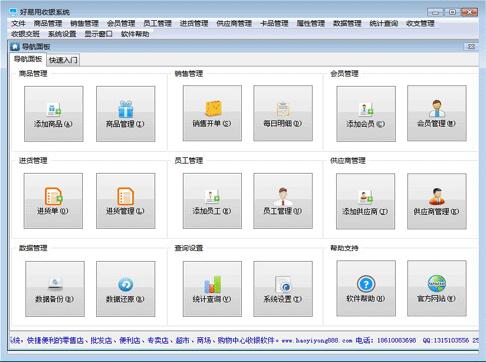
Task: Open 供应商管理 (K) tile
Action: click(437, 201)
